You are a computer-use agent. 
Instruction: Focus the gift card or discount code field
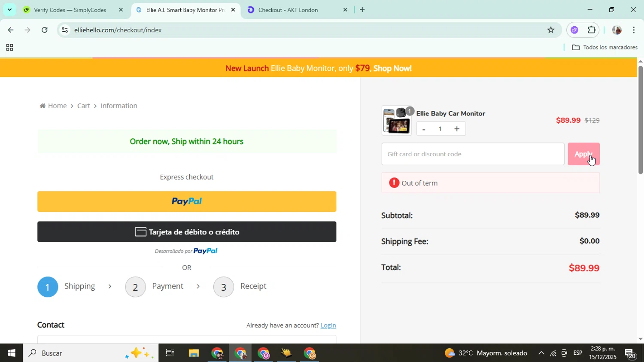coord(473,154)
